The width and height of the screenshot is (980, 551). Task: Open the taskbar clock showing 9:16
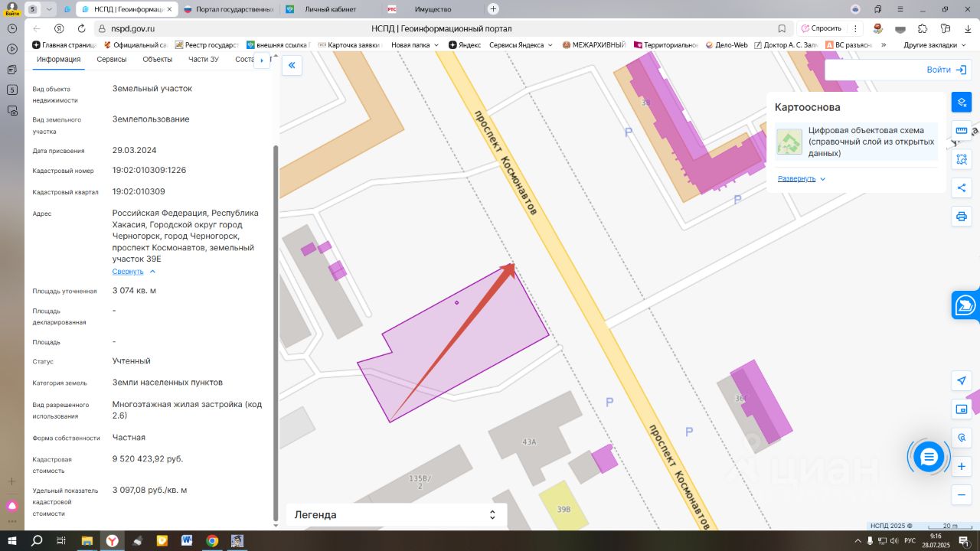pos(935,540)
